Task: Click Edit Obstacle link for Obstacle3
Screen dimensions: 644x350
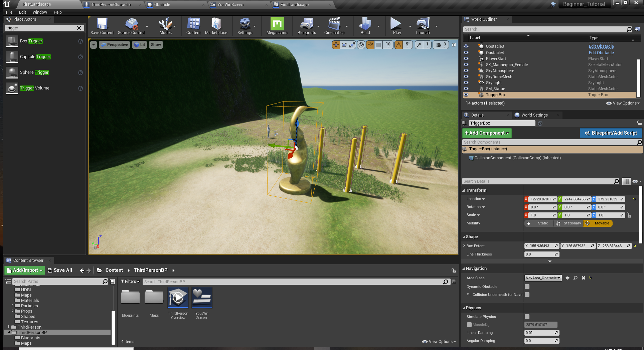Action: (x=601, y=46)
